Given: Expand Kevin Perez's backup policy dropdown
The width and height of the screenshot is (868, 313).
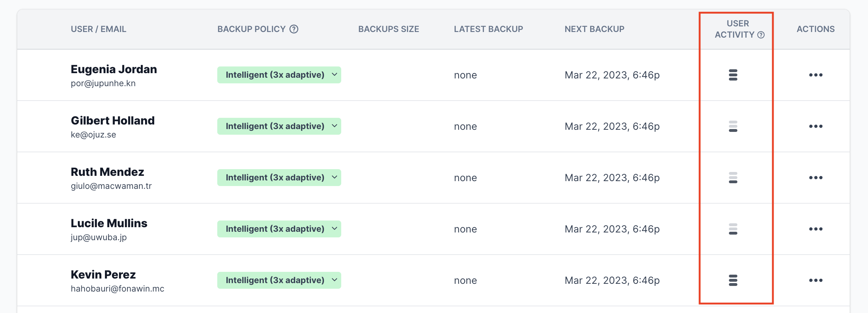Looking at the screenshot, I should pyautogui.click(x=279, y=280).
